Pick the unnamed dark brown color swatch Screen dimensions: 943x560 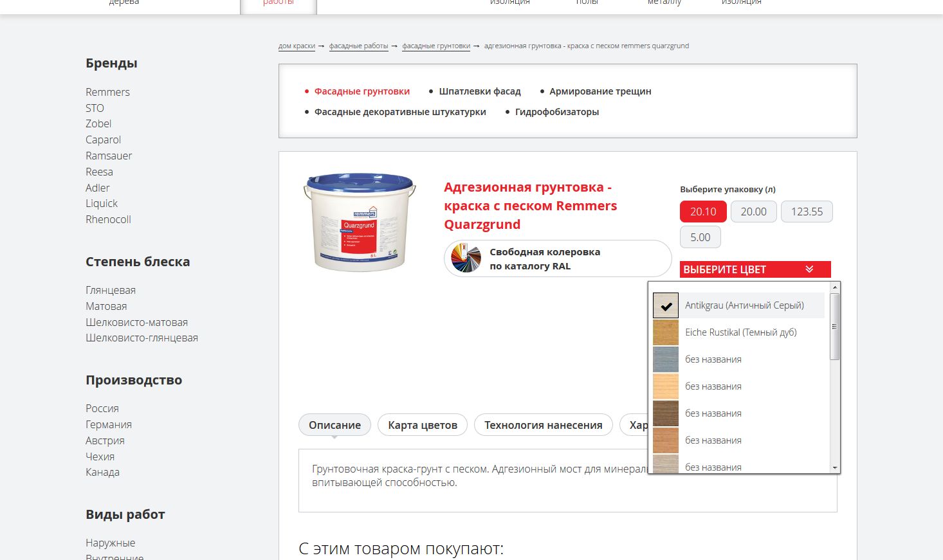[666, 413]
